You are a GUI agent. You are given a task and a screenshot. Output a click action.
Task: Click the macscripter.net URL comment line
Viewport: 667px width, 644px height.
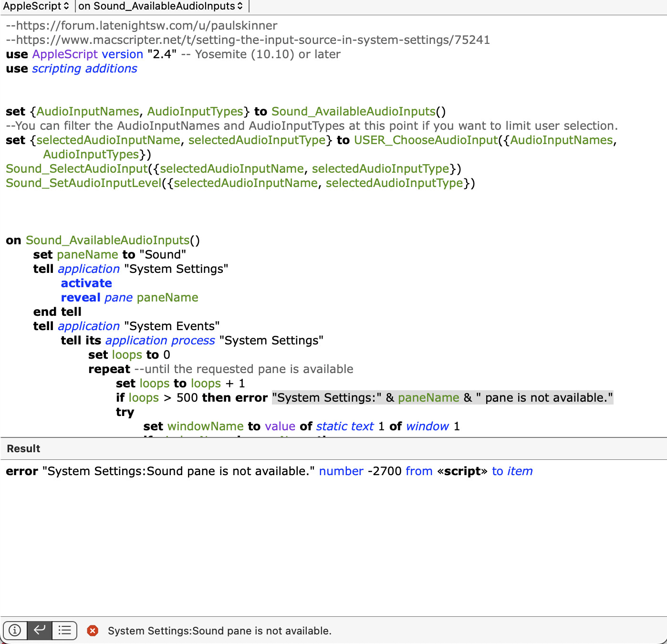point(248,40)
